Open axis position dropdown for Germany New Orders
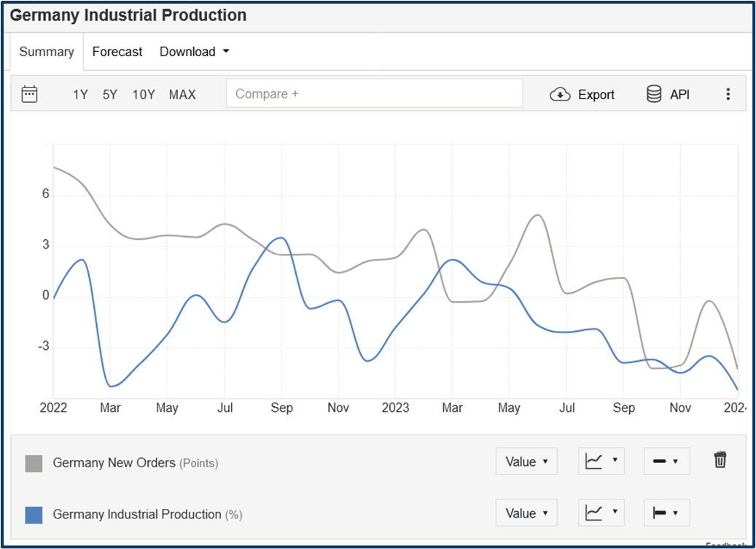This screenshot has height=549, width=756. (x=666, y=462)
